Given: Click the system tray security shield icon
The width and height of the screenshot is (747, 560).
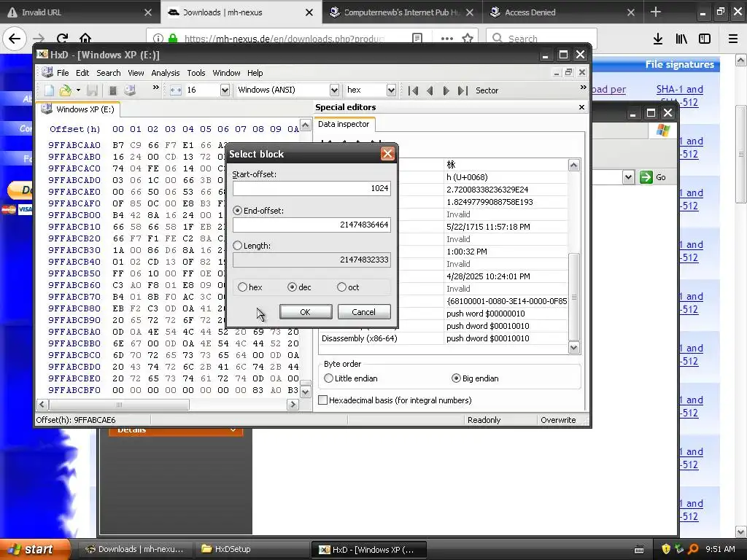Looking at the screenshot, I should coord(665,549).
